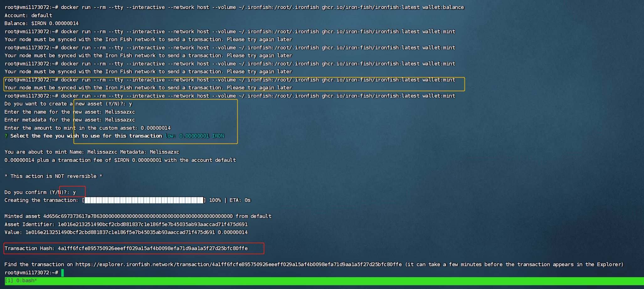Click the asset name value Melissazxc
The height and width of the screenshot is (289, 644).
pos(120,112)
